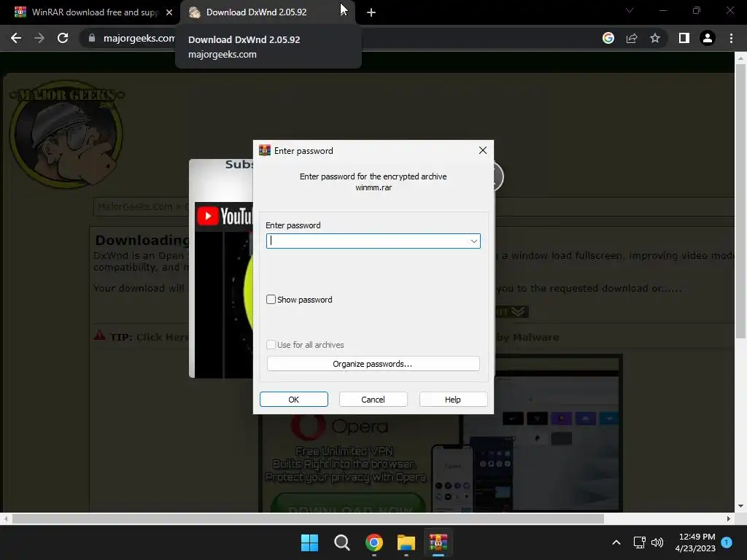Click the network tray icon
747x560 pixels.
(639, 542)
